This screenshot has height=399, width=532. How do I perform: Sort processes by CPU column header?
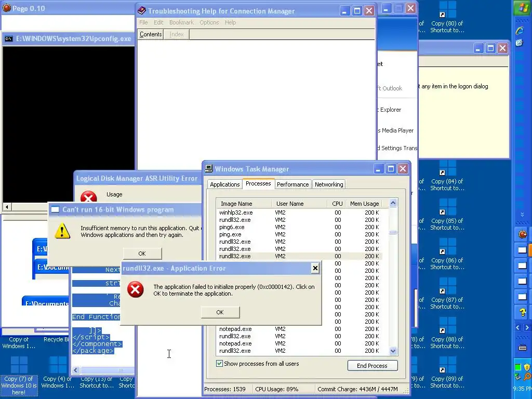point(337,204)
